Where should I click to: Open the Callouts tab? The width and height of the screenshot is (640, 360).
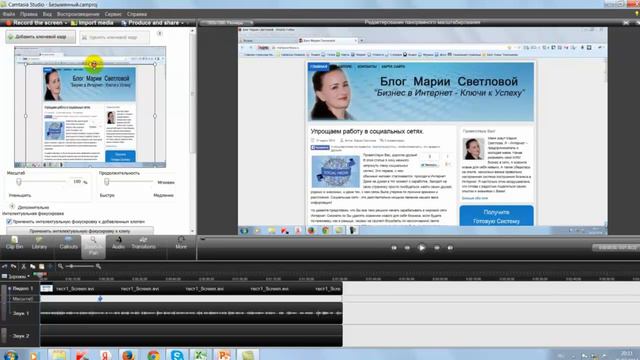[68, 243]
